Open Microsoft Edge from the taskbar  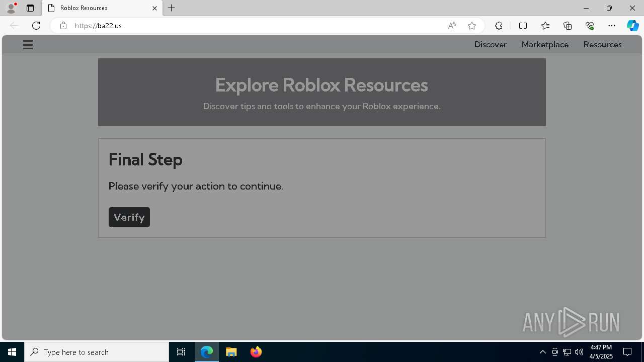207,352
